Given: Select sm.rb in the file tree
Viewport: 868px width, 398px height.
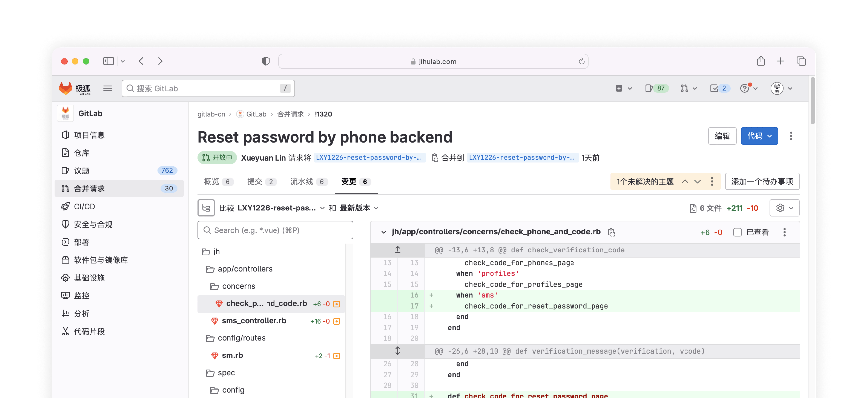Looking at the screenshot, I should coord(271,356).
